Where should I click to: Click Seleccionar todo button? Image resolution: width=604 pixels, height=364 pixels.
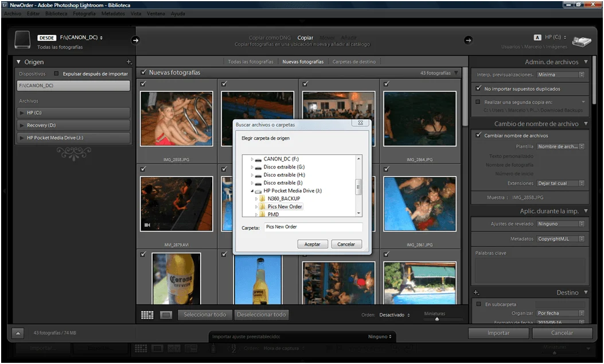(x=205, y=315)
